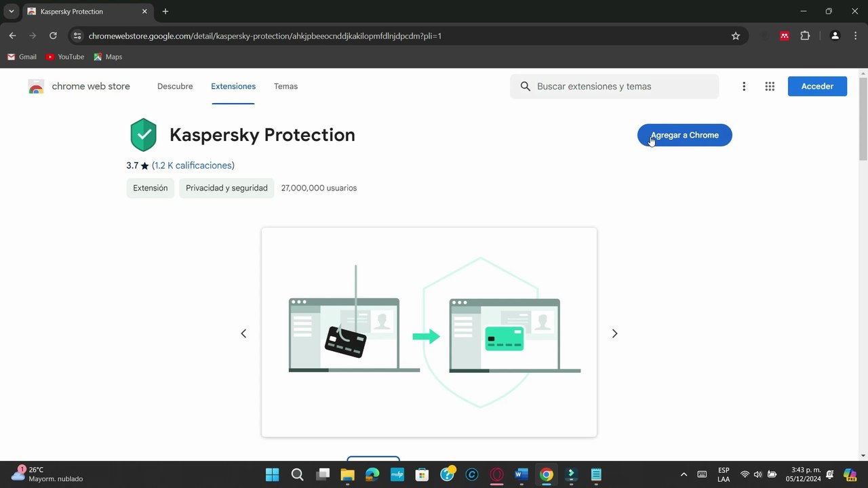Open the Extensions puzzle icon
The image size is (868, 488).
(805, 36)
